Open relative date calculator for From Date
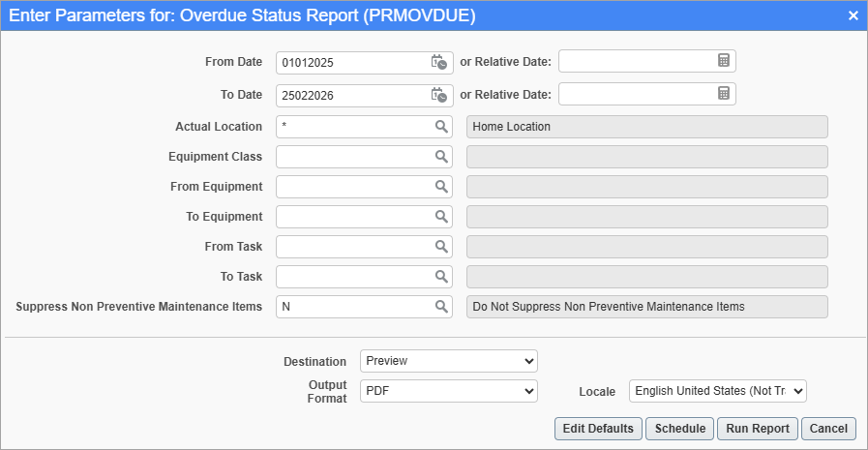The height and width of the screenshot is (450, 868). click(x=724, y=60)
